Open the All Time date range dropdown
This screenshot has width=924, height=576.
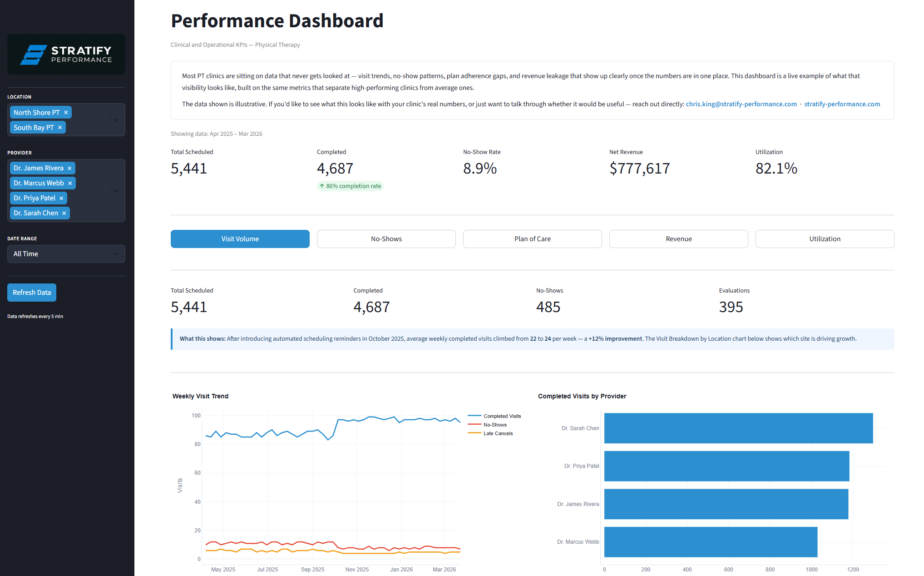coord(66,254)
